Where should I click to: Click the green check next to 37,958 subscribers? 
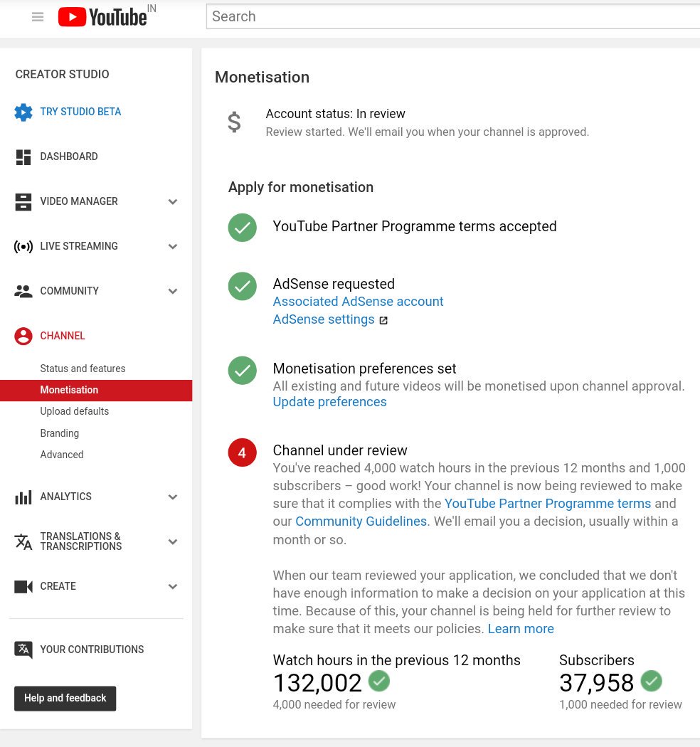point(652,681)
